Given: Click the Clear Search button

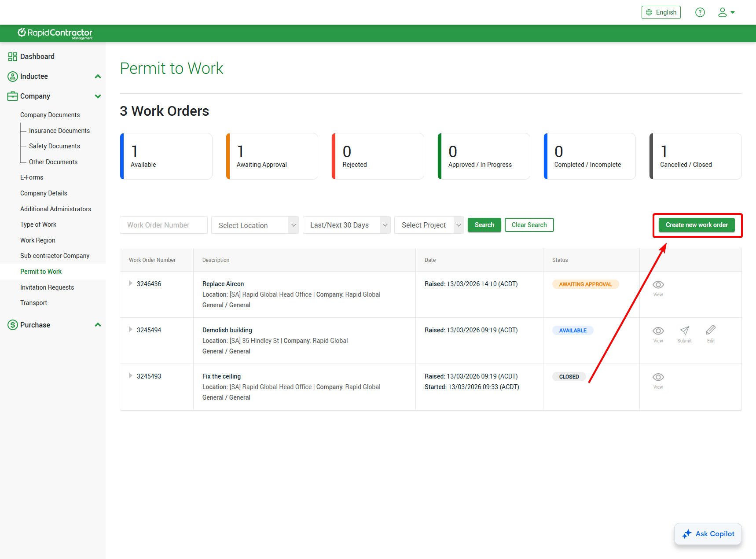Looking at the screenshot, I should [529, 225].
